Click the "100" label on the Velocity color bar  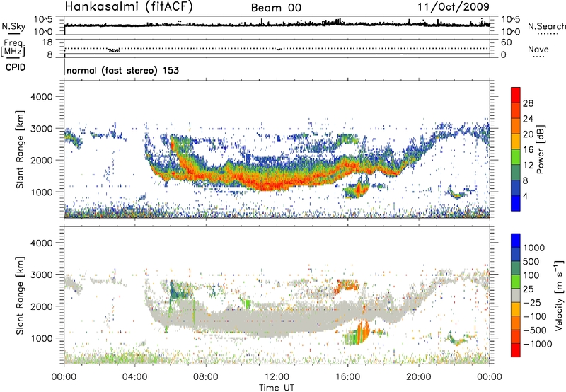pyautogui.click(x=531, y=275)
